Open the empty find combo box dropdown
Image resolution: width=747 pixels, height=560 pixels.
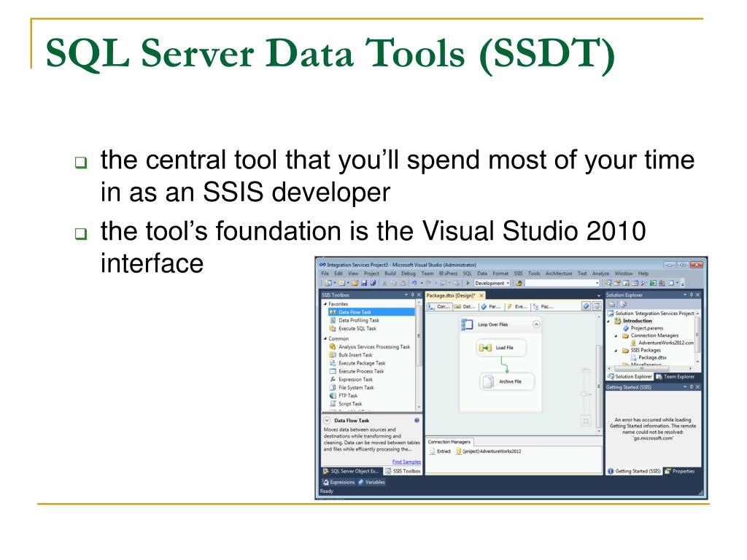click(x=597, y=283)
